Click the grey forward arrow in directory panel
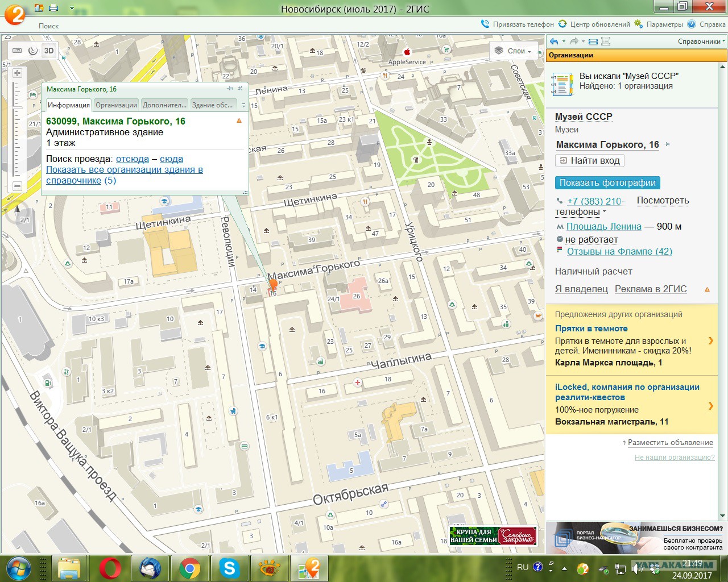728x582 pixels. pyautogui.click(x=574, y=41)
